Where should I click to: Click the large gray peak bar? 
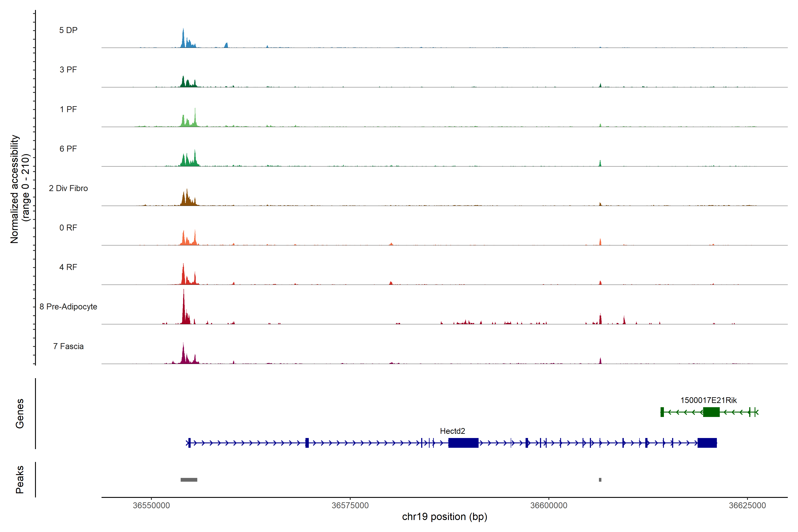point(189,479)
